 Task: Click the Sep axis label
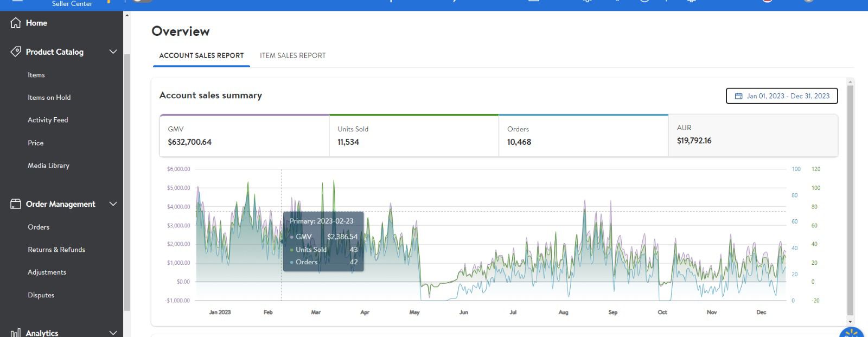click(613, 313)
